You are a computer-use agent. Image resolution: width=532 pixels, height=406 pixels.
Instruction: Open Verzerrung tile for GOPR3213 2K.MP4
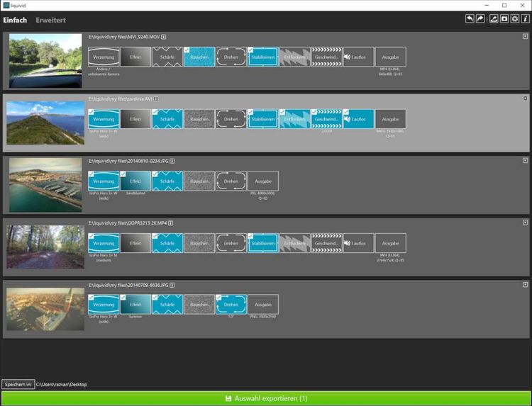[x=104, y=243]
